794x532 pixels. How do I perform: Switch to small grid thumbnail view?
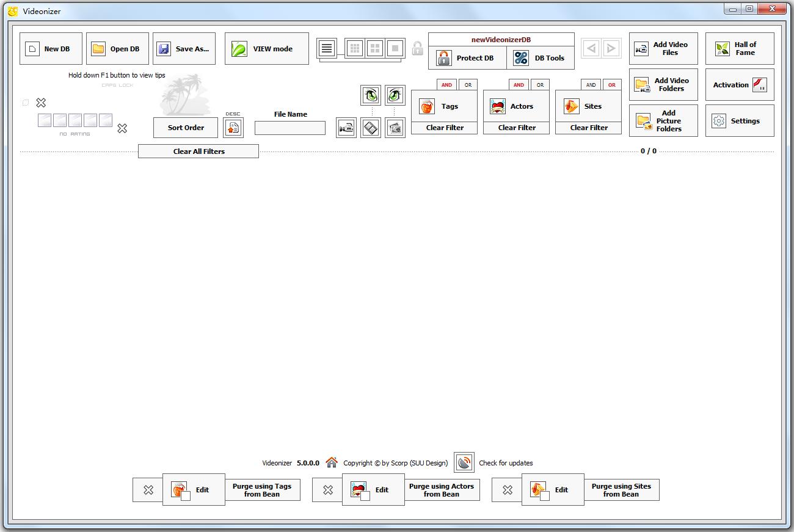point(355,48)
